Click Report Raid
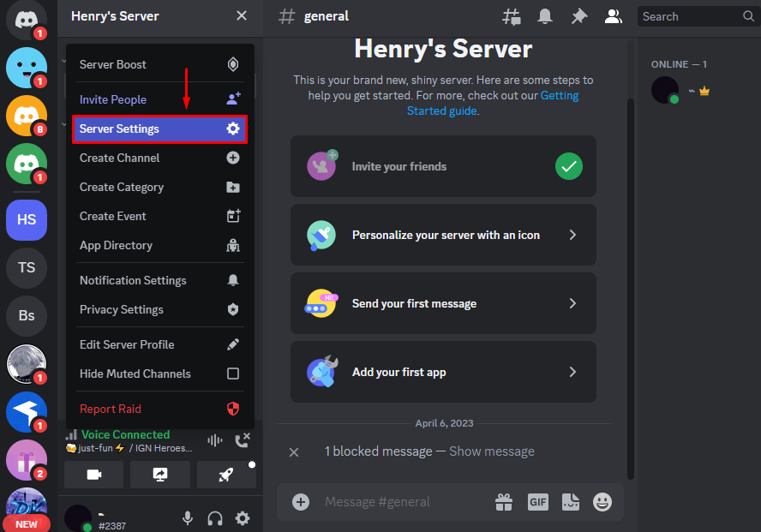This screenshot has width=761, height=532. click(159, 409)
